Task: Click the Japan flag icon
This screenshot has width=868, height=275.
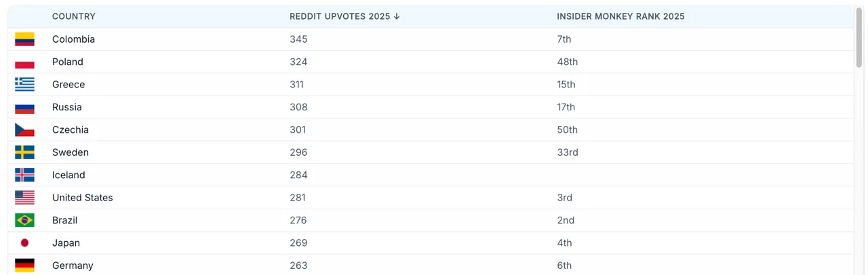Action: click(x=24, y=242)
